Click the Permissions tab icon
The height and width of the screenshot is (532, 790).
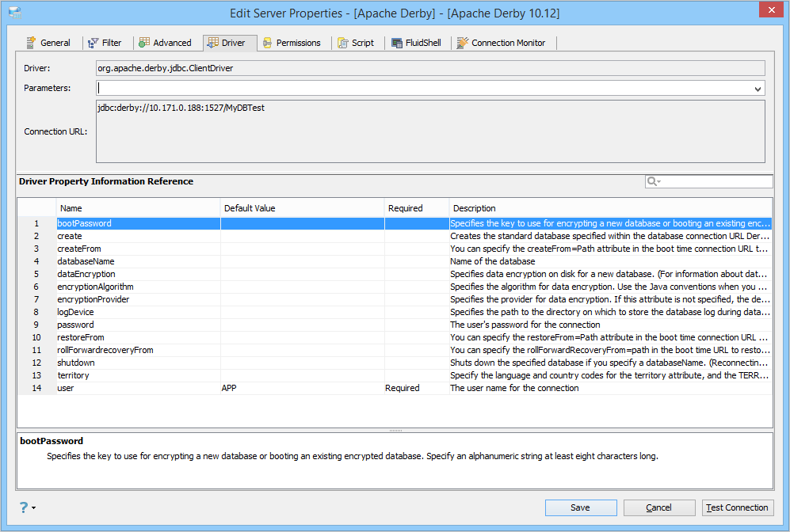268,43
